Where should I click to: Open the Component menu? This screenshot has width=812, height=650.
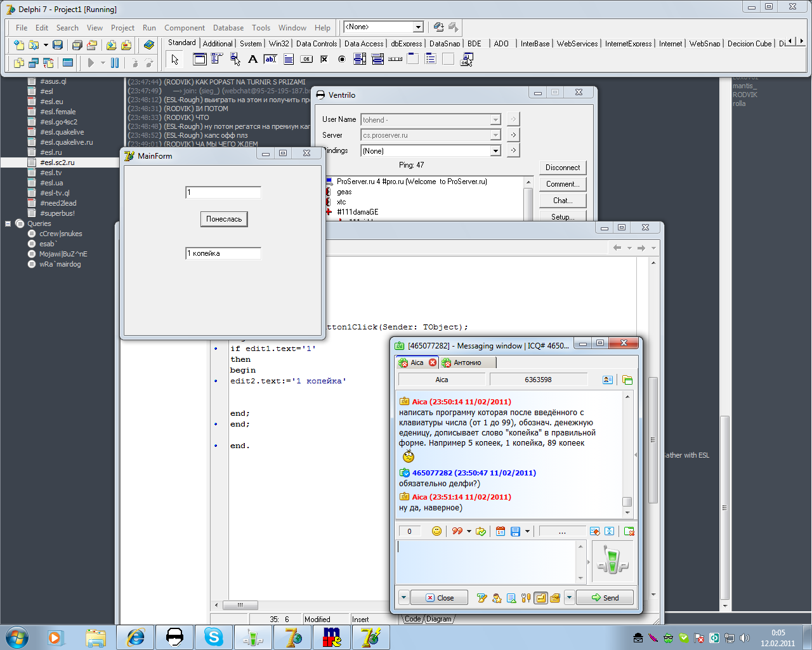tap(184, 28)
